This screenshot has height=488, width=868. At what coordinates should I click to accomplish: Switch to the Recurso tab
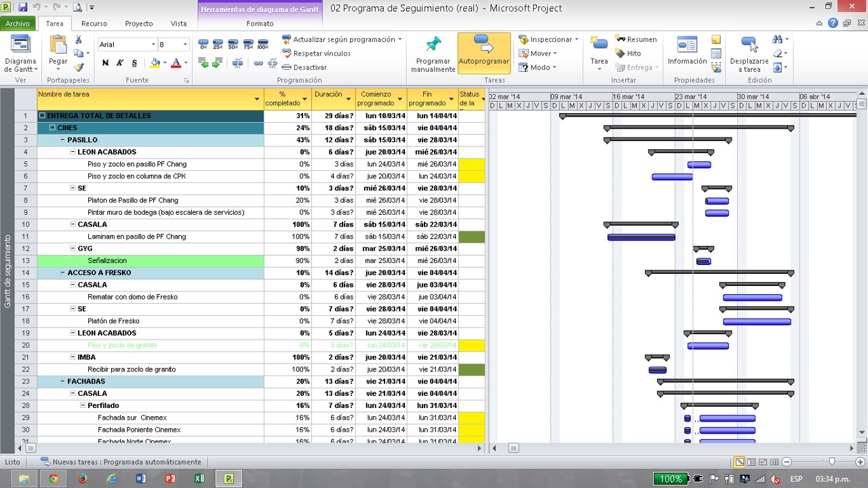click(94, 24)
